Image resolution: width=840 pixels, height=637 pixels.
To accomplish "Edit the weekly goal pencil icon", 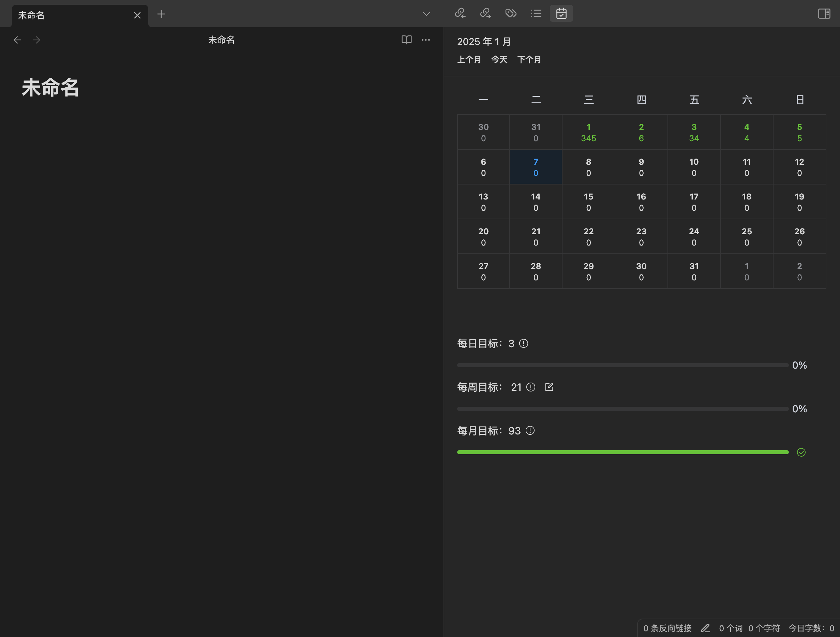I will pyautogui.click(x=549, y=387).
